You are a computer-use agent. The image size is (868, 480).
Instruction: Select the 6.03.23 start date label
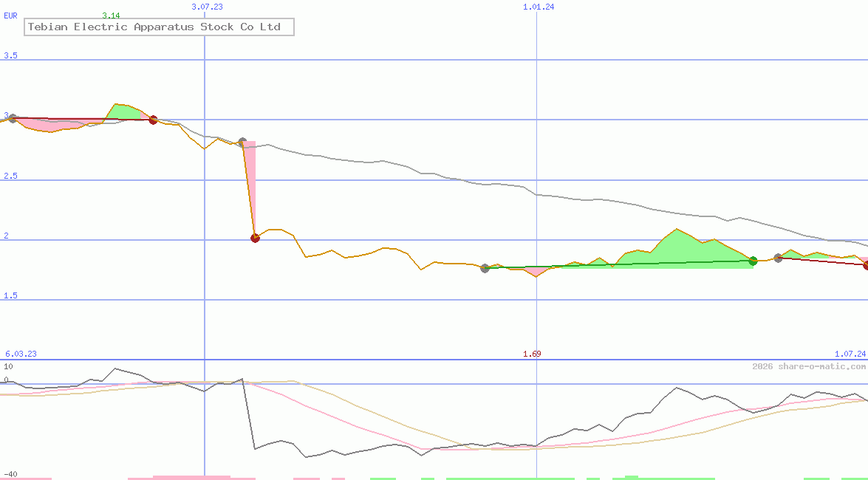pyautogui.click(x=21, y=354)
